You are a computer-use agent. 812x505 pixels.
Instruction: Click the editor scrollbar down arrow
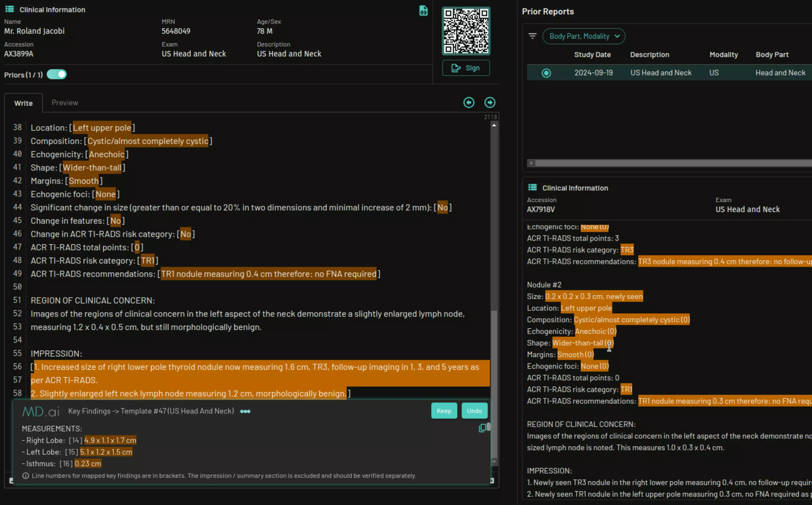tap(494, 462)
